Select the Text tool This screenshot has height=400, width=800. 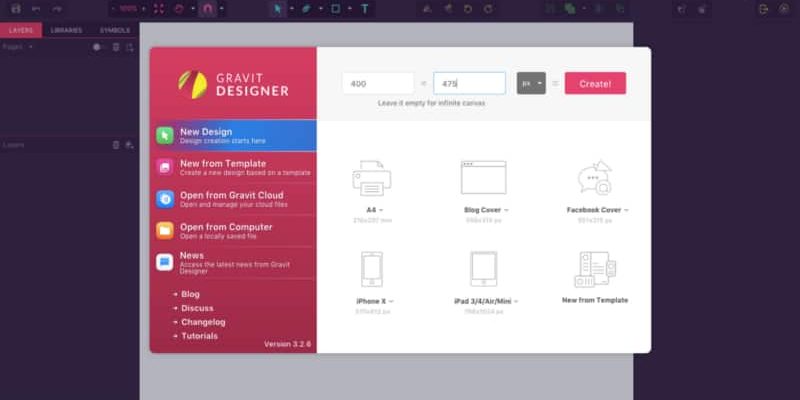365,9
